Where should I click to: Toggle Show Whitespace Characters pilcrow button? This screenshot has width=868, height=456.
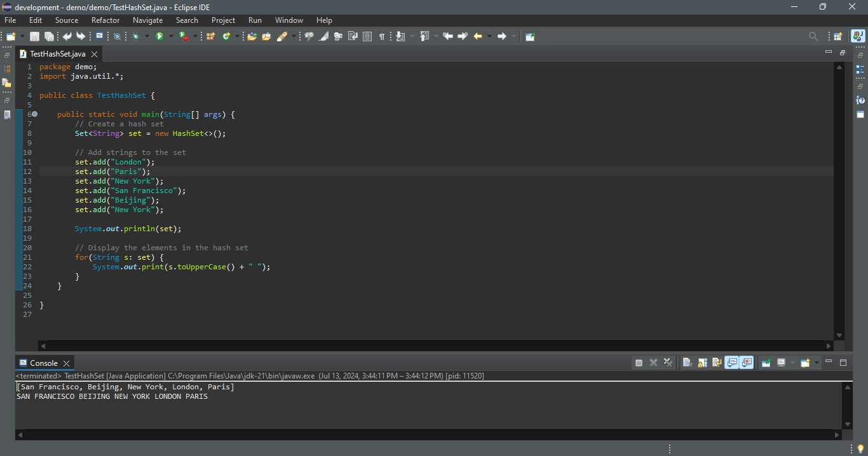pyautogui.click(x=382, y=37)
